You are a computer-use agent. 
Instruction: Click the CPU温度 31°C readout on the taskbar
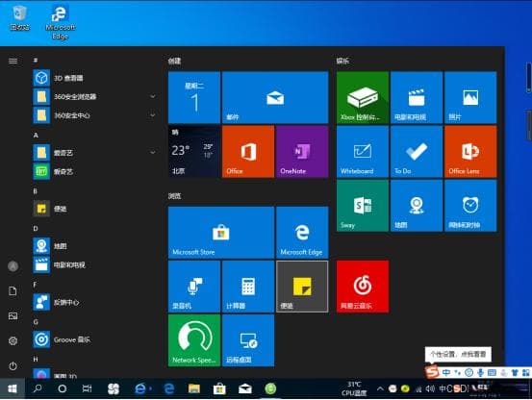354,388
